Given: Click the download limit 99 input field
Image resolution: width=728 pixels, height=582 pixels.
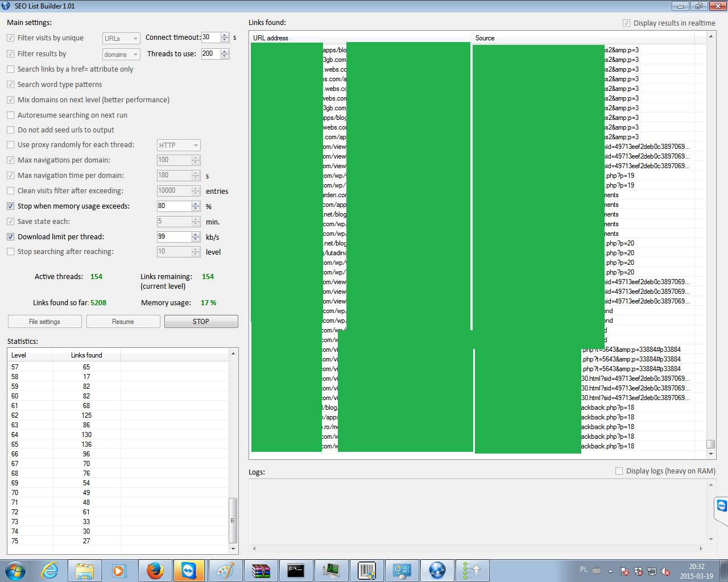Looking at the screenshot, I should coord(174,237).
